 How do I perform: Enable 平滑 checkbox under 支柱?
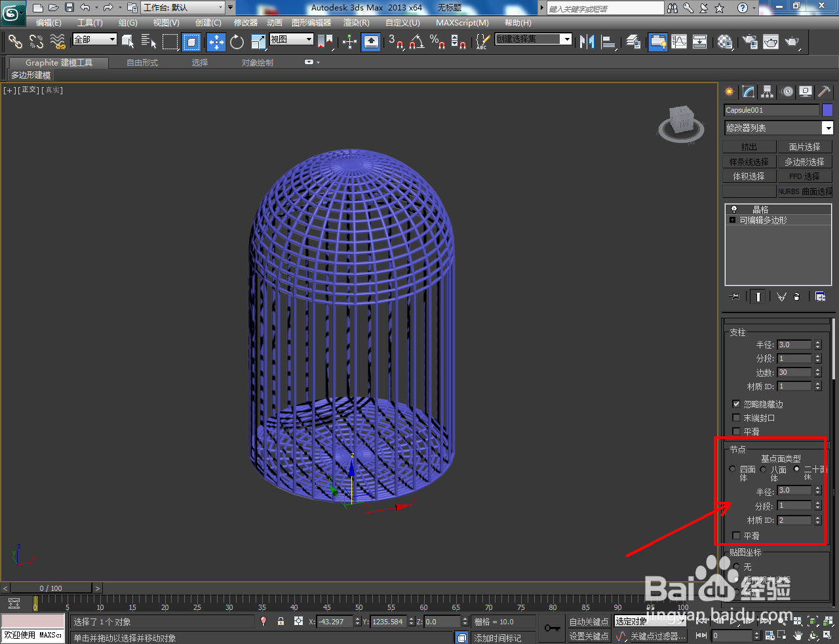click(x=736, y=432)
